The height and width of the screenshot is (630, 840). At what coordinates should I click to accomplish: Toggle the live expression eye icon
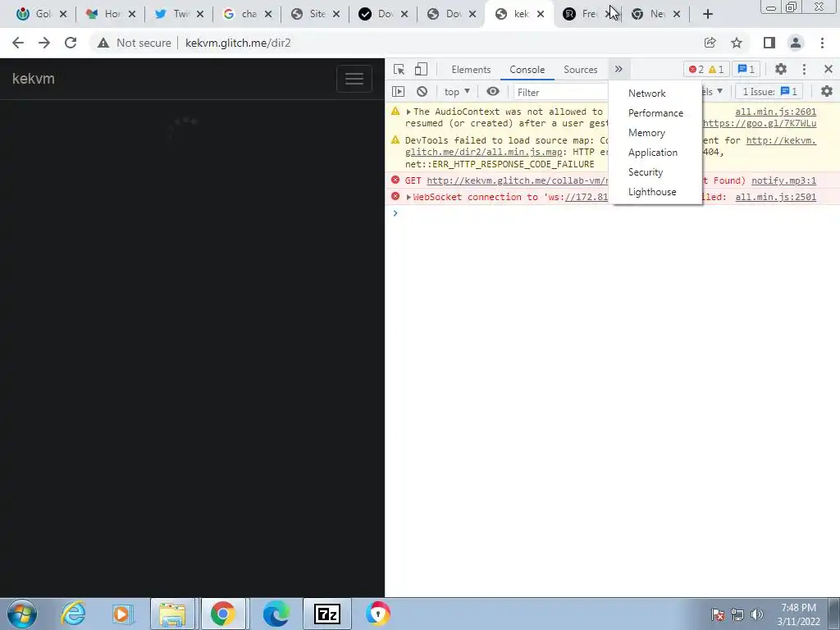click(493, 92)
